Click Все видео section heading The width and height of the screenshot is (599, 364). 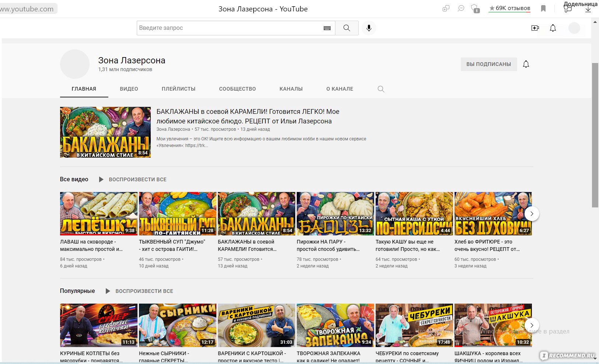74,179
